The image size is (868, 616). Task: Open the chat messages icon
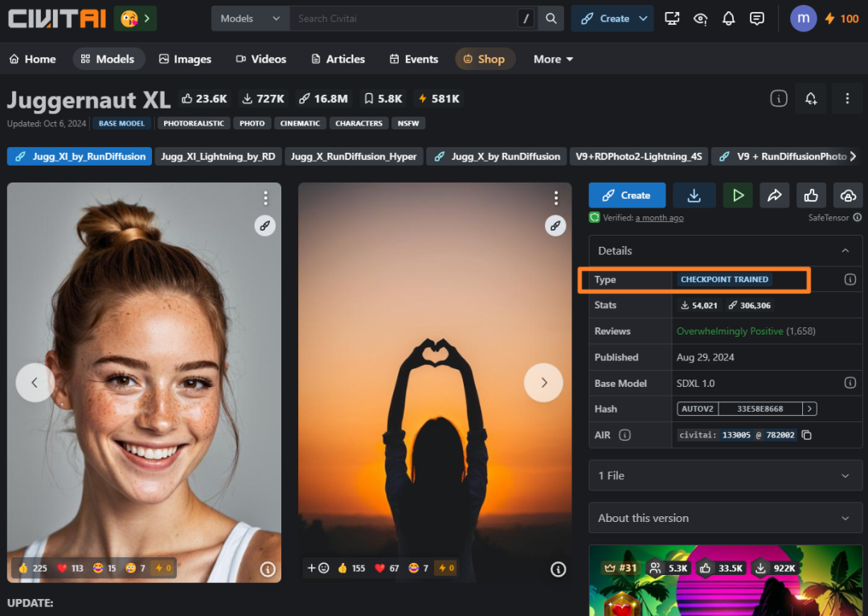[757, 18]
